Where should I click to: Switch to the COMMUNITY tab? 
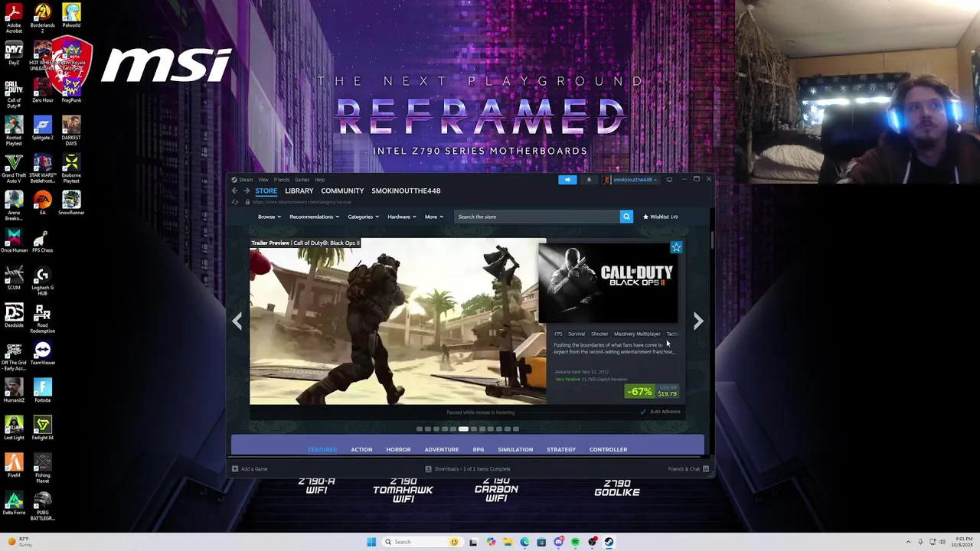coord(342,191)
